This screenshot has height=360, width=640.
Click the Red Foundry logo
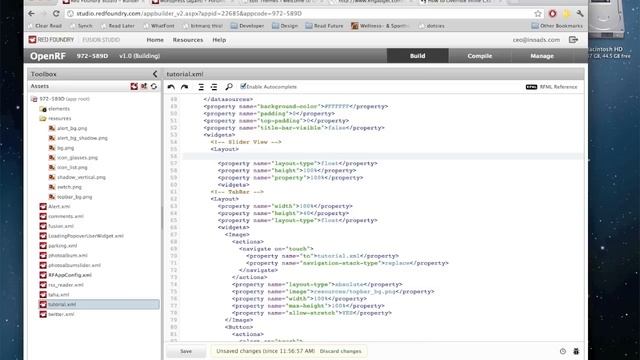(x=51, y=40)
